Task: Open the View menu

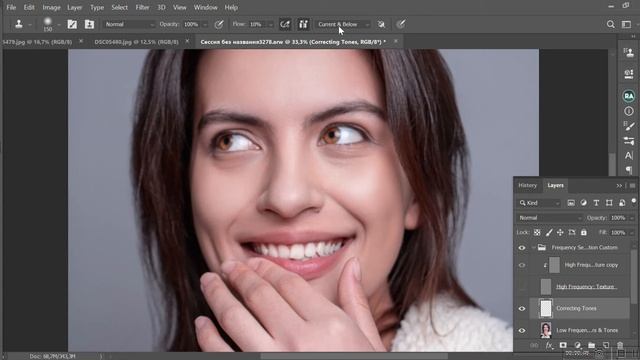Action: (x=180, y=7)
